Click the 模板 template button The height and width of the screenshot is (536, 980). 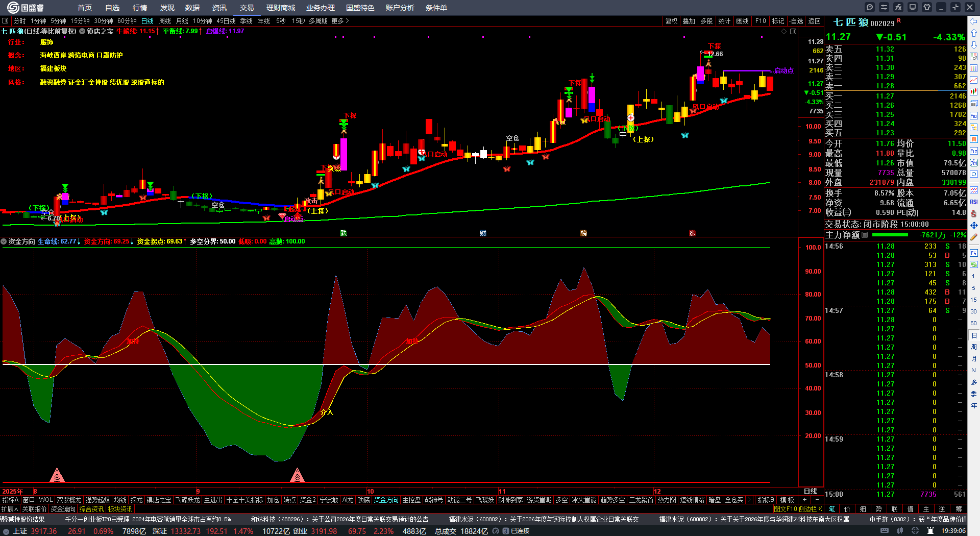tap(787, 500)
